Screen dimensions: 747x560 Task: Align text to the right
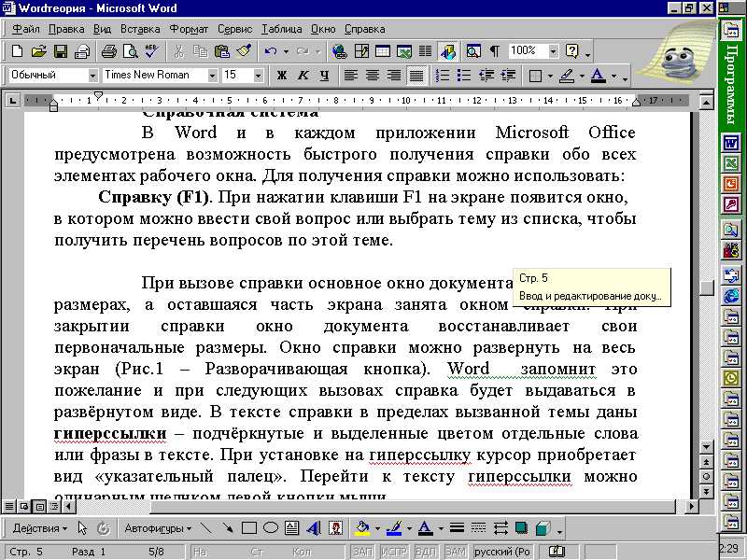(394, 76)
